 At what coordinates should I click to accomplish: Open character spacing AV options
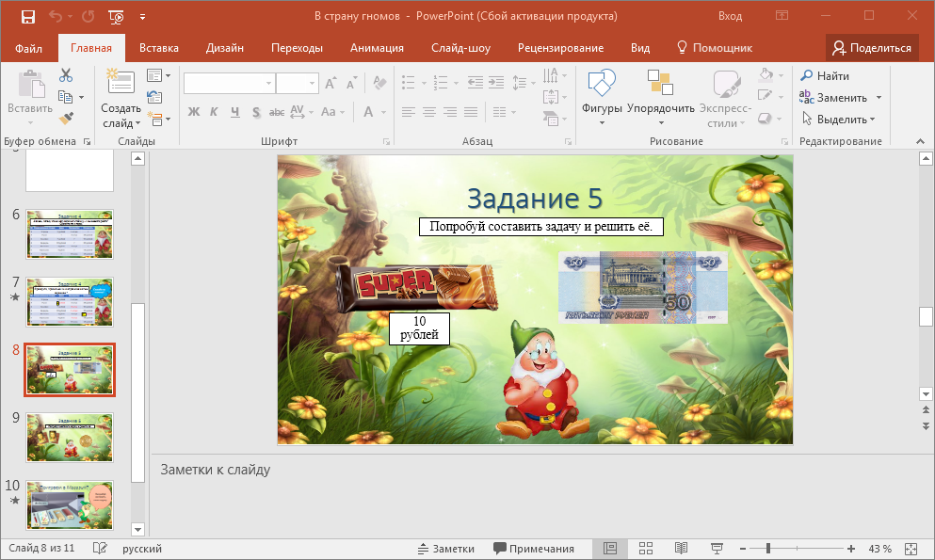tap(301, 111)
